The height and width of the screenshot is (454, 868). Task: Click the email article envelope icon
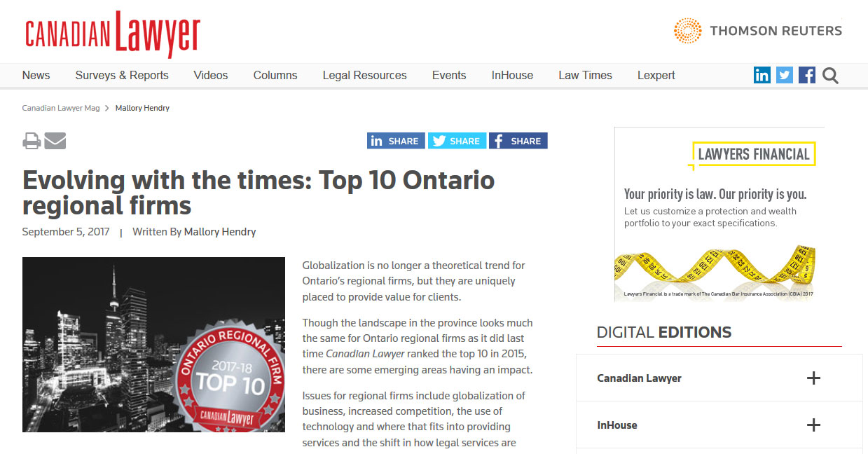click(x=55, y=141)
